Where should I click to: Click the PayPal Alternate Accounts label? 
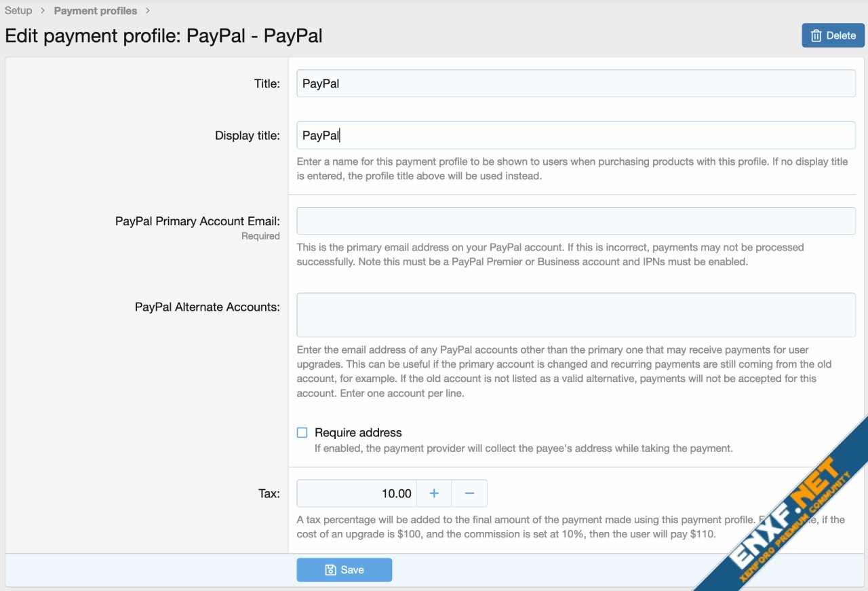pyautogui.click(x=207, y=307)
